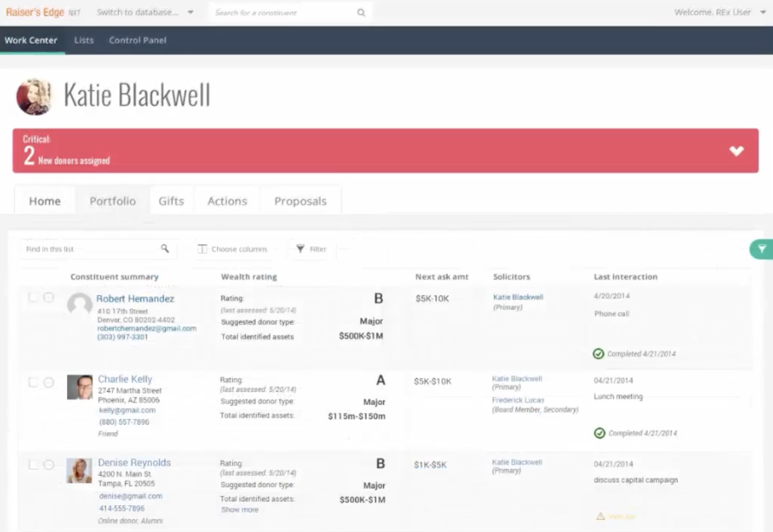The width and height of the screenshot is (773, 532).
Task: Open the Control Panel menu item
Action: (x=137, y=40)
